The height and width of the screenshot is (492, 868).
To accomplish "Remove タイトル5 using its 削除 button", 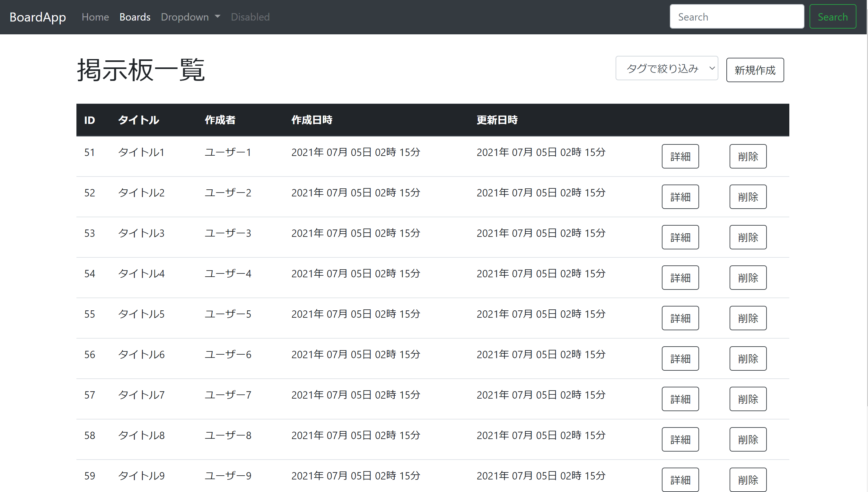I will [747, 318].
